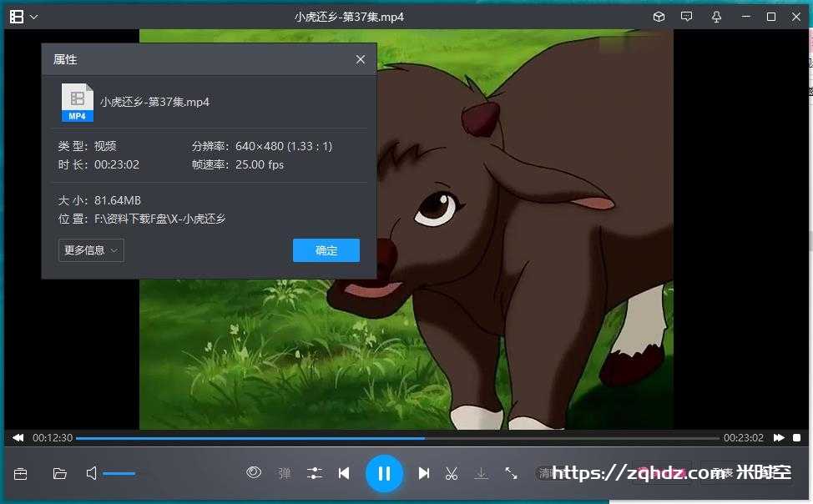Open the 3D box skin icon
The image size is (813, 504).
[x=659, y=17]
